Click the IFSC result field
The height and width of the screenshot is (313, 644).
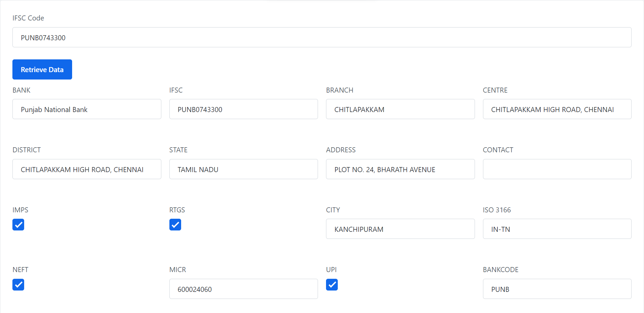coord(244,109)
